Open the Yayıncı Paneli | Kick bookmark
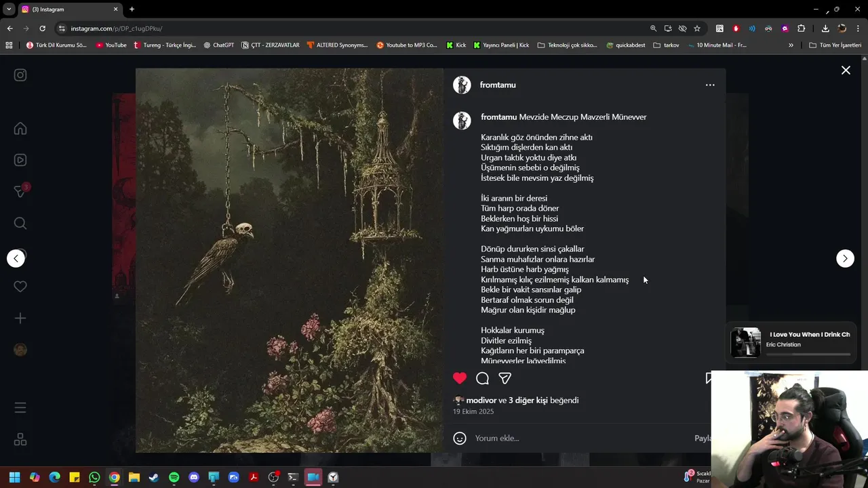868x488 pixels. coord(502,45)
